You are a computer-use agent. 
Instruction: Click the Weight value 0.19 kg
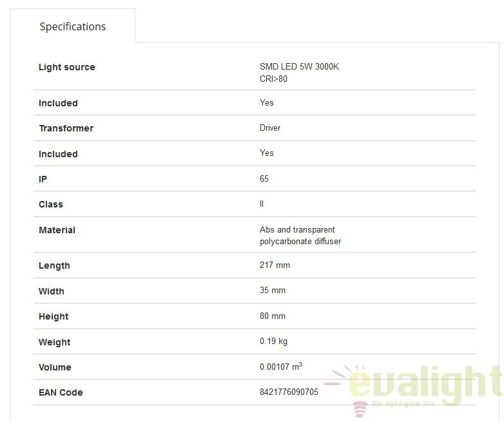point(273,341)
